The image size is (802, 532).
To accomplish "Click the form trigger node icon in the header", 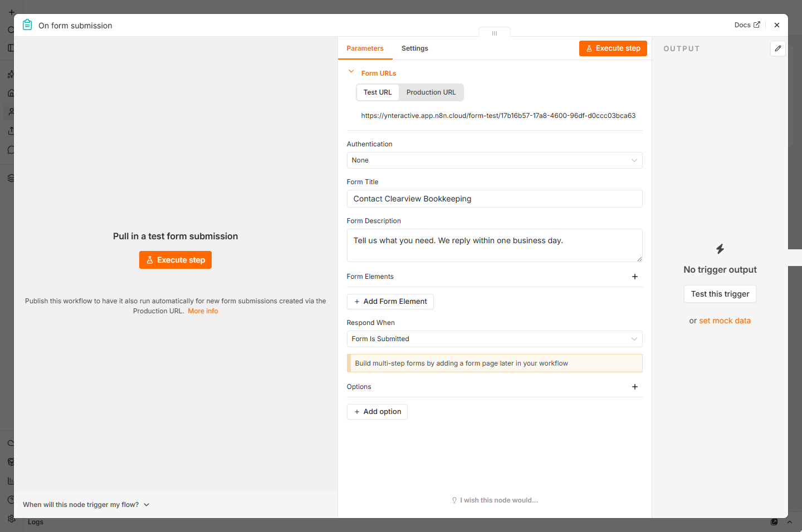I will pos(27,25).
